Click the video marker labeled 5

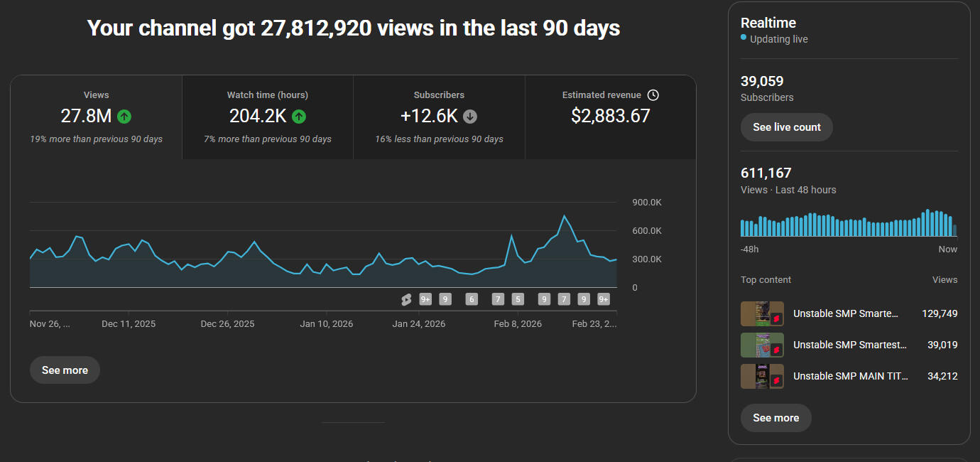click(518, 299)
